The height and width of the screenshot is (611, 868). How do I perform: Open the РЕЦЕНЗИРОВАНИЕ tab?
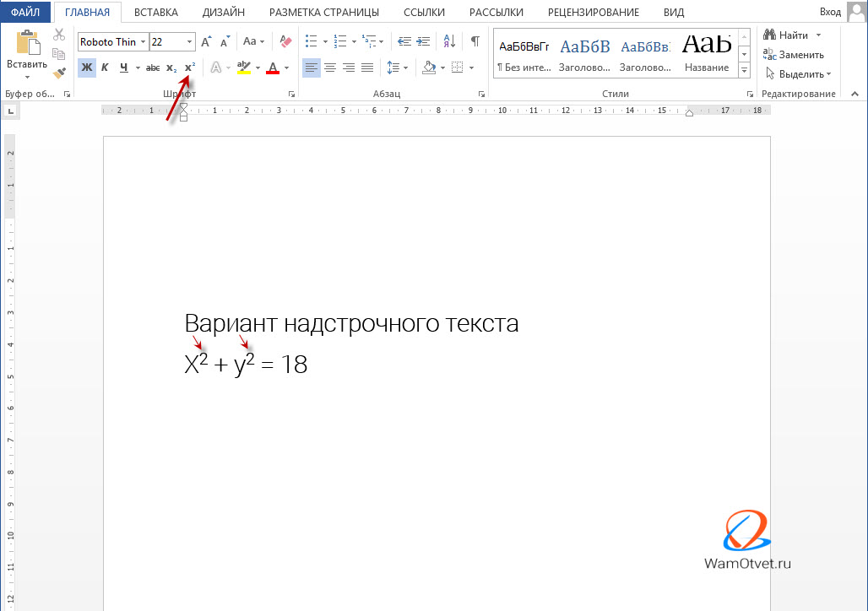593,13
